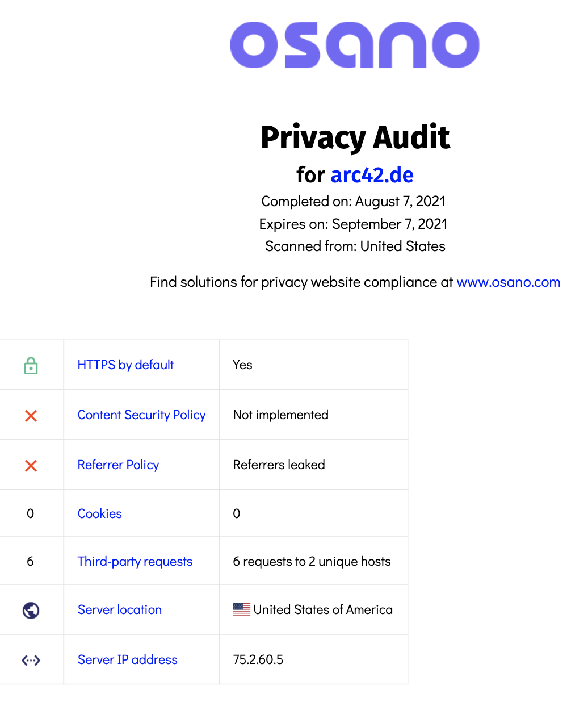Click the red X beside Referrer Policy
The image size is (588, 702).
[x=31, y=466]
